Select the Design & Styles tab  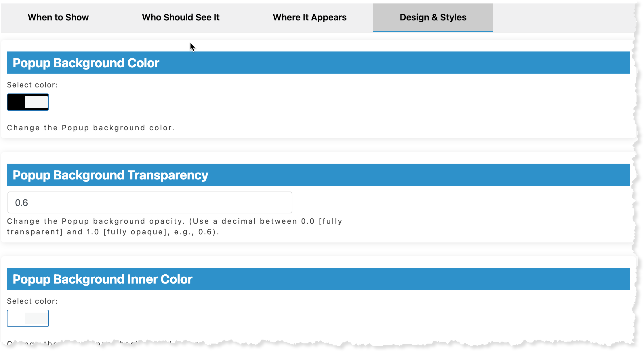[x=433, y=17]
